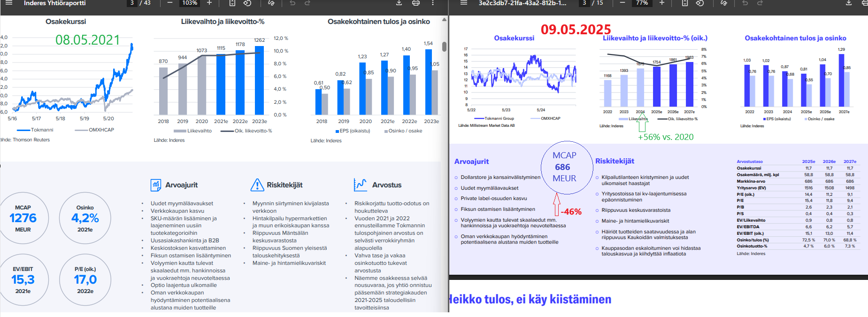Click the 'Lähde: Millistream Market Data AB' source note
Viewport: 868px width, 317px height.
[486, 125]
